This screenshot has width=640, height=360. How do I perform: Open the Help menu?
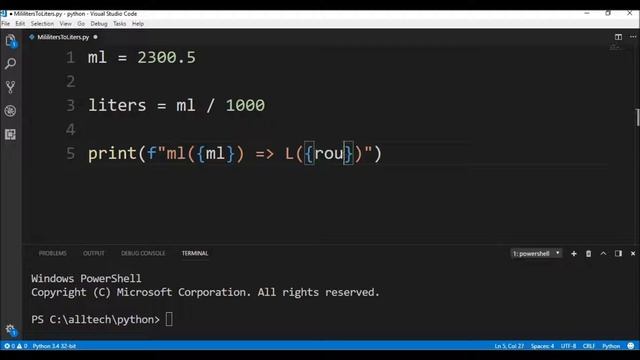(x=138, y=24)
